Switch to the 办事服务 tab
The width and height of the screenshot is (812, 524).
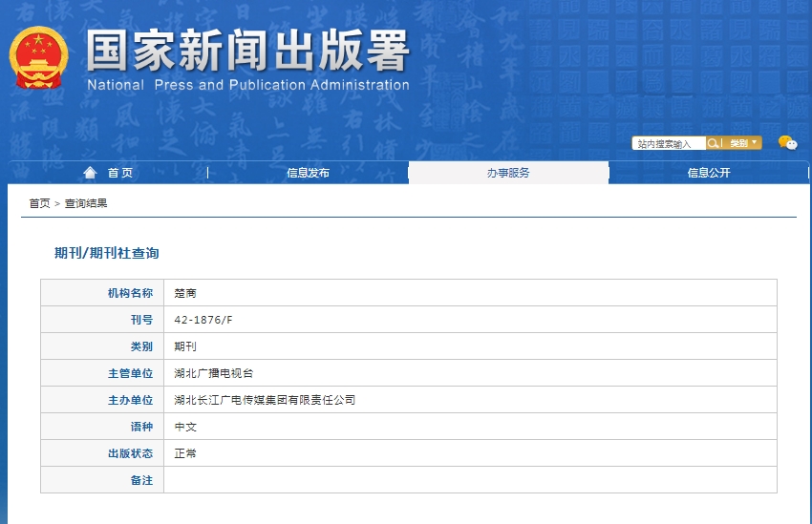click(508, 173)
